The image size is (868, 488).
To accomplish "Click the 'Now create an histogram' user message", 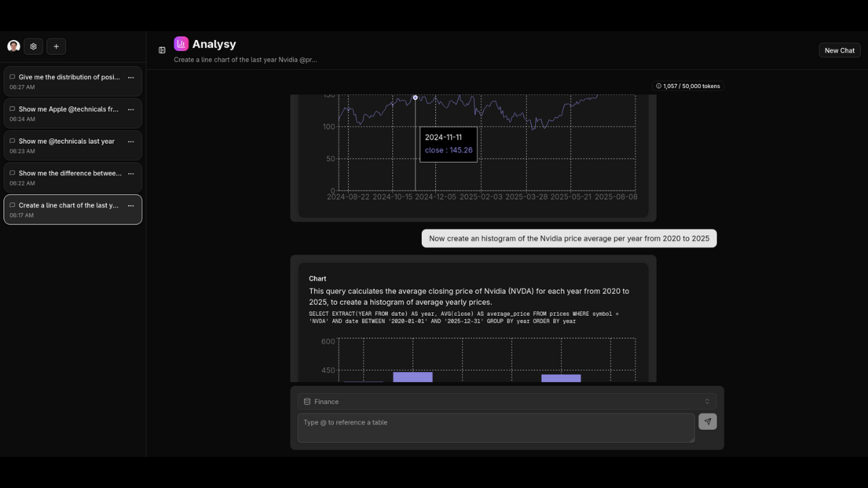I will (569, 239).
